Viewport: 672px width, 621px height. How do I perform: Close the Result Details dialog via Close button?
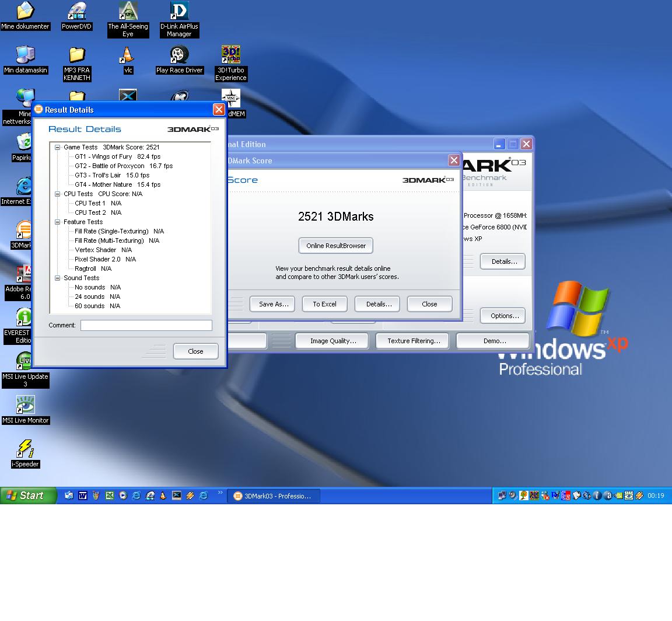(195, 351)
